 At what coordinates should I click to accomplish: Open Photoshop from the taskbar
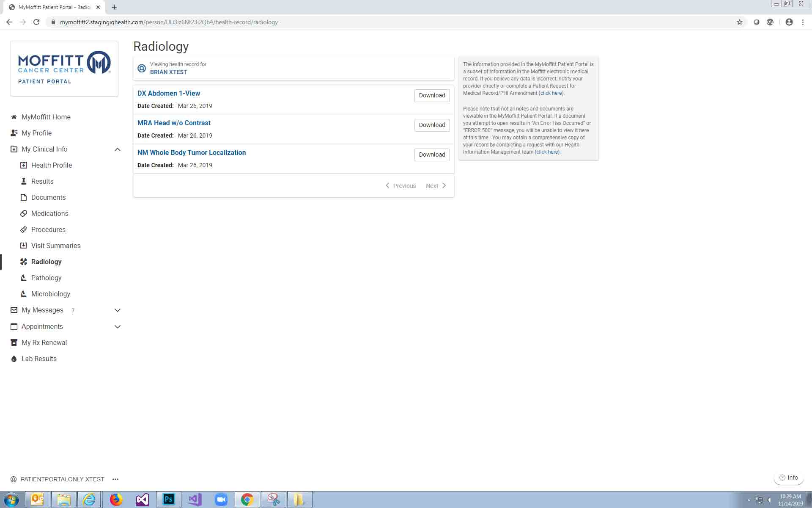[168, 500]
